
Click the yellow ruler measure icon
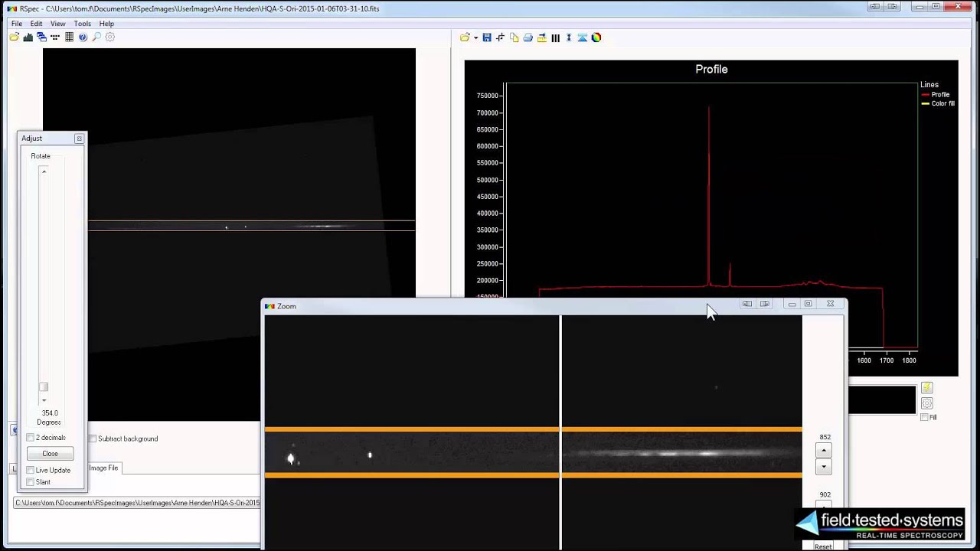point(542,37)
